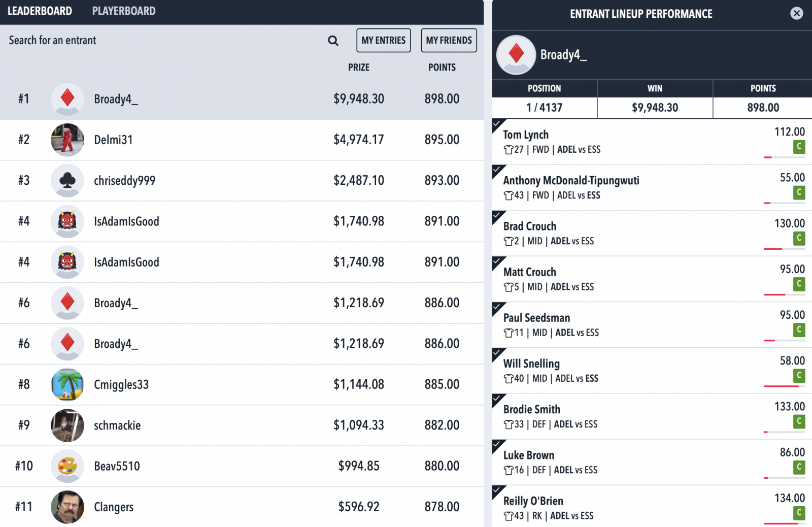The width and height of the screenshot is (812, 527).
Task: Click the checkmark corner on Luke Brown
Action: [497, 445]
